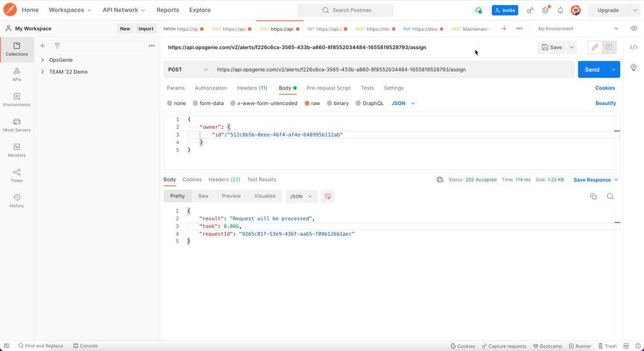
Task: Click the Postman logo icon
Action: (x=10, y=10)
